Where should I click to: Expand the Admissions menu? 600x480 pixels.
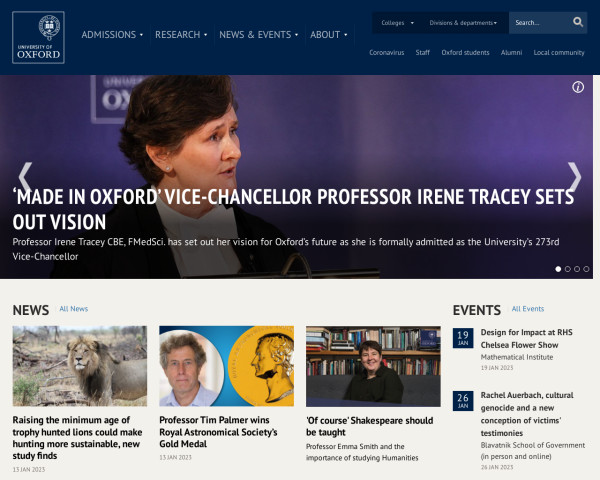pyautogui.click(x=112, y=35)
